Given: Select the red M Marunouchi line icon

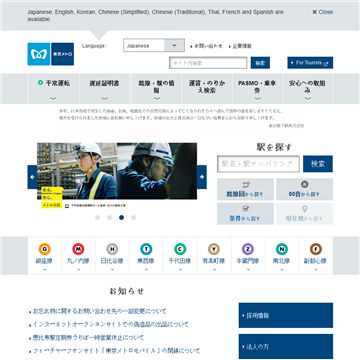Looking at the screenshot, I should click(78, 249).
